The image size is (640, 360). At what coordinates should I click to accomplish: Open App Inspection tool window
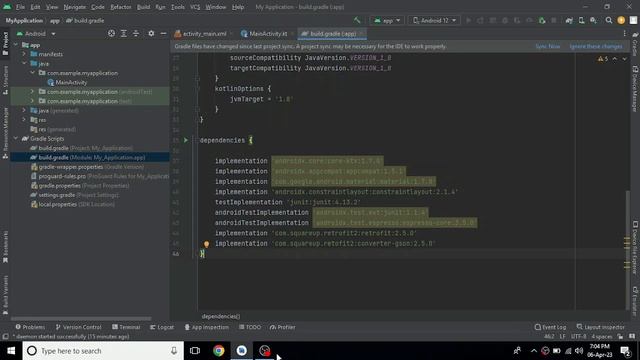pyautogui.click(x=207, y=327)
